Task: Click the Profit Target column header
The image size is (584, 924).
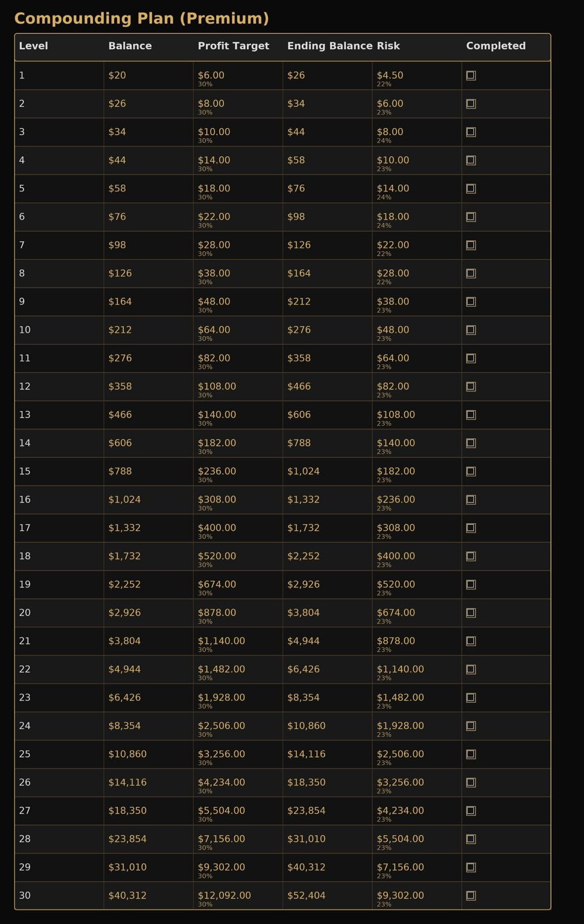Action: [233, 46]
